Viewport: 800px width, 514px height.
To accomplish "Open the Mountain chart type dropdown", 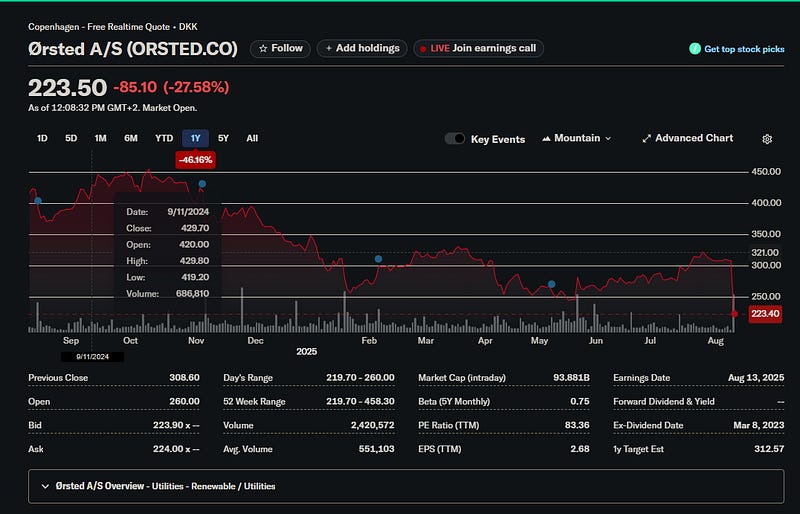I will pos(577,138).
